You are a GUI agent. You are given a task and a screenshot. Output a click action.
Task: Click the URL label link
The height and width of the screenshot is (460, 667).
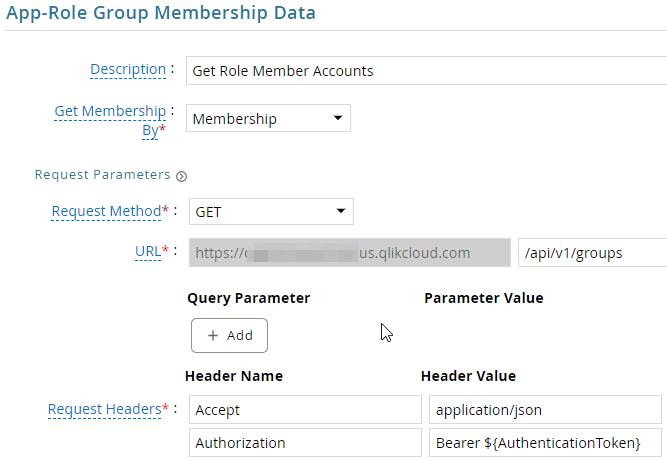[x=148, y=251]
